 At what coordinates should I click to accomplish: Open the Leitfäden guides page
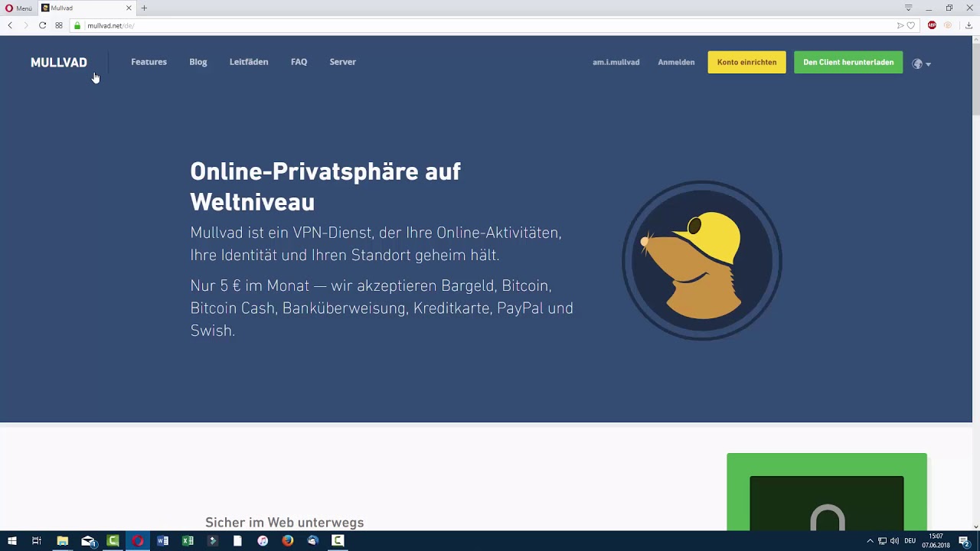(x=249, y=62)
